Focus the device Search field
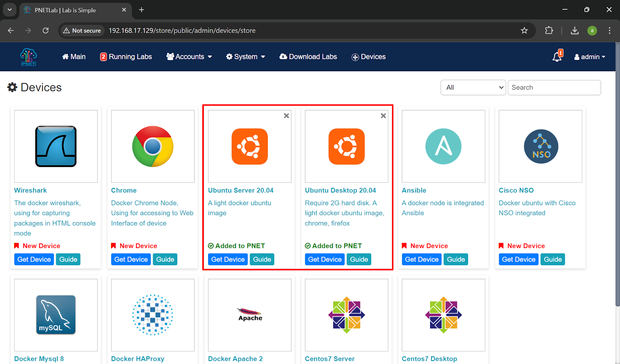 pos(554,88)
